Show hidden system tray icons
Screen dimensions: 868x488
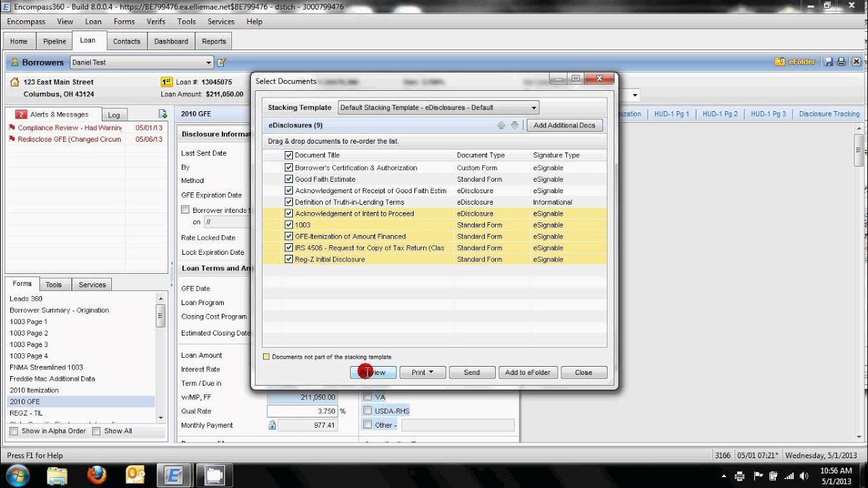click(724, 476)
